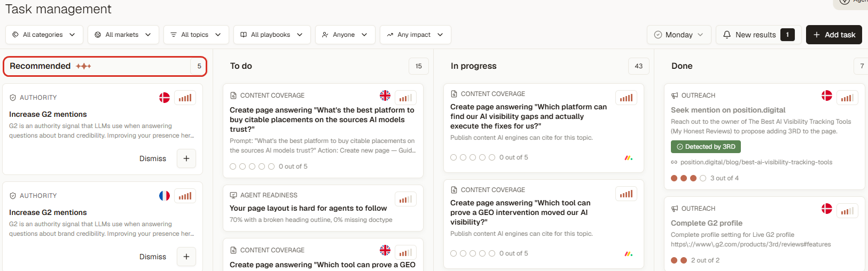Click the empty fourth progress dot on Seek mention
Viewport: 868px width, 271px height.
point(703,178)
